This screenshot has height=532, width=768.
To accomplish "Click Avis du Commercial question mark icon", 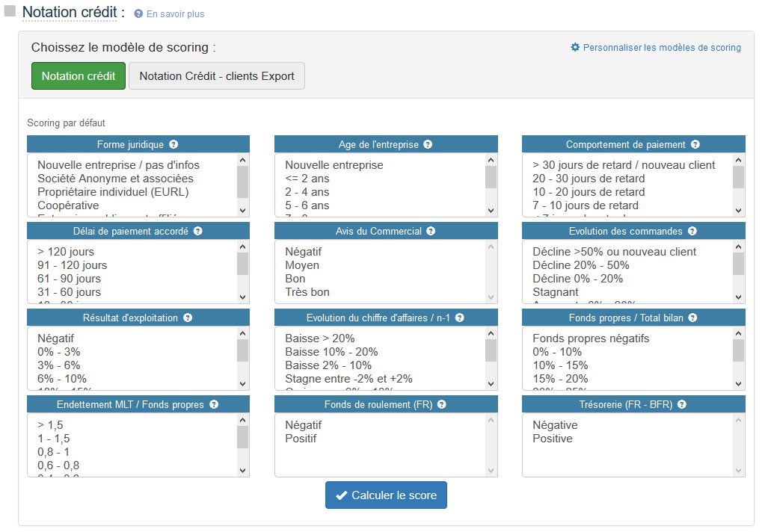I will click(x=431, y=232).
